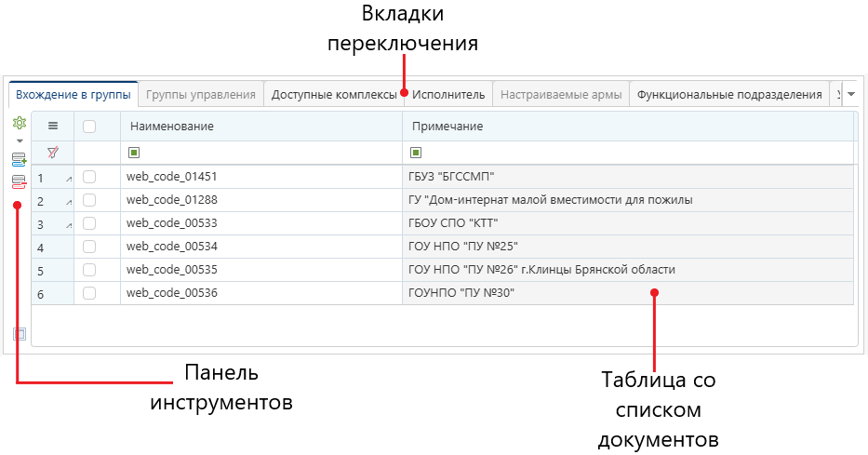
Task: Select the Настраиваемые армы tab
Action: tap(561, 95)
